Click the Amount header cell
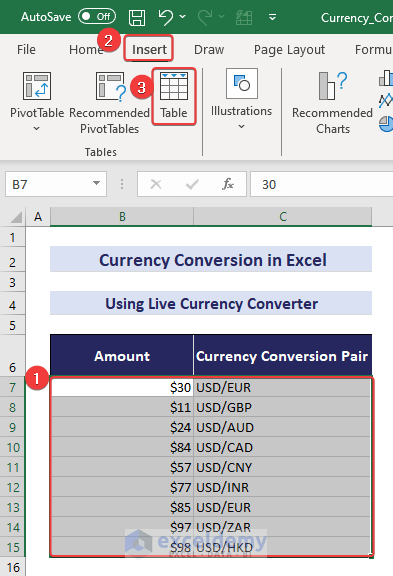The height and width of the screenshot is (576, 393). (122, 356)
